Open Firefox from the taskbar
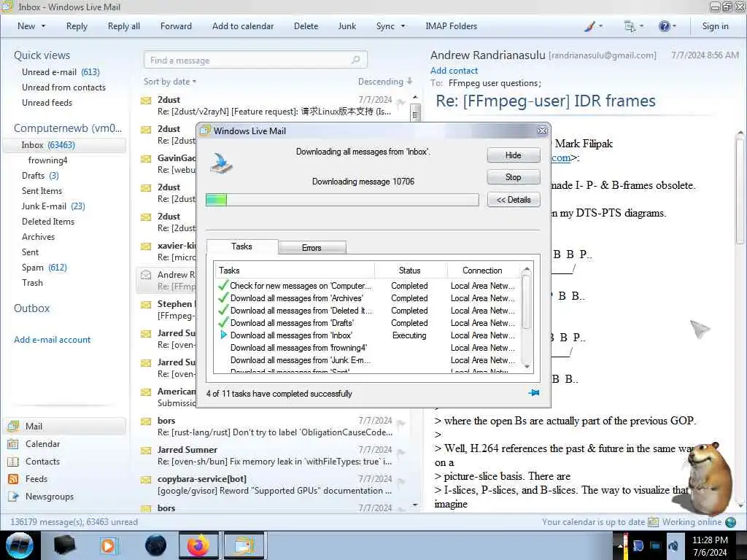747x560 pixels. (x=198, y=545)
